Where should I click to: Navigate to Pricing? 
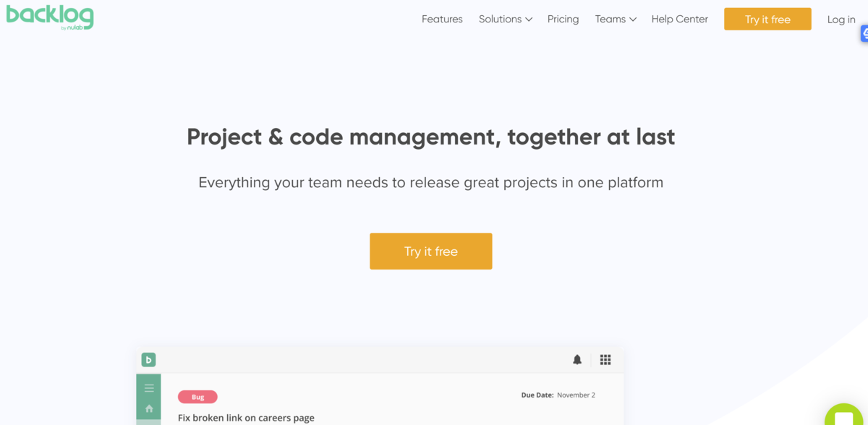click(x=563, y=20)
